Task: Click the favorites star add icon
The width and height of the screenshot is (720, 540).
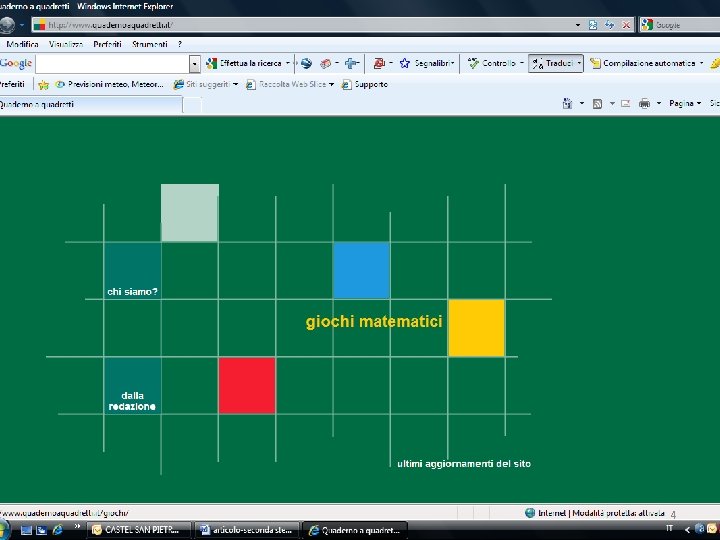Action: 44,84
